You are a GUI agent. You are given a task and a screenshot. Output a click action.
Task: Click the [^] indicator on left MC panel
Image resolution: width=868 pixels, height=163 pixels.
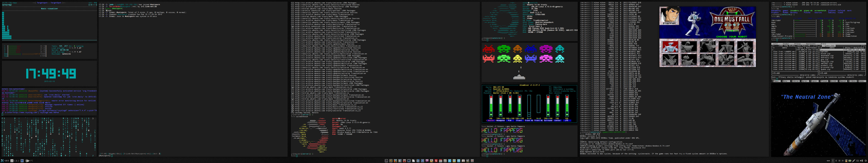pos(815,46)
